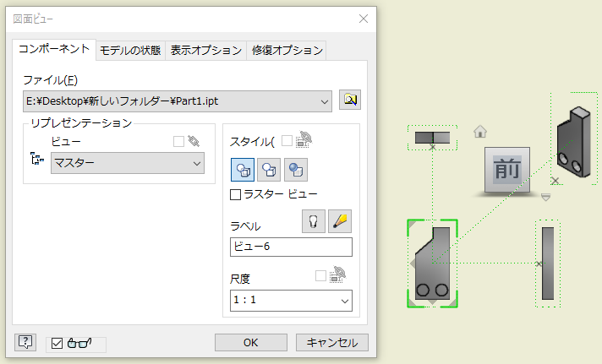Toggle label visibility light bulb icon
The image size is (602, 364).
[314, 221]
